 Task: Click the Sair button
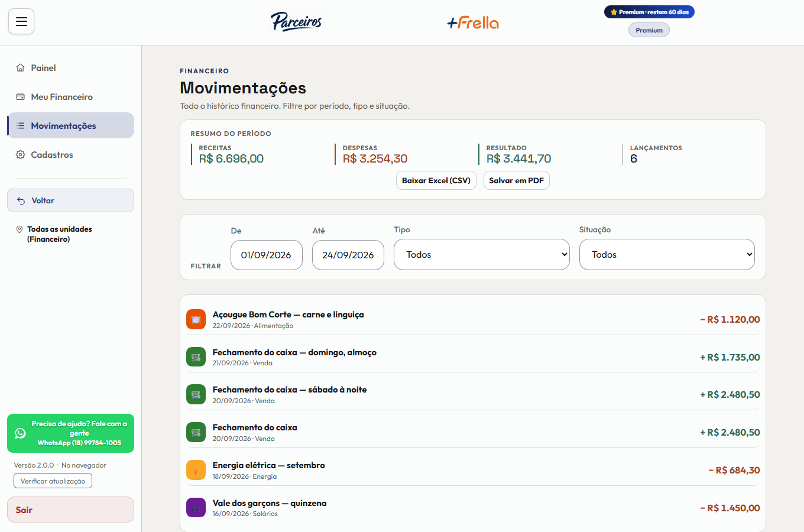click(70, 510)
